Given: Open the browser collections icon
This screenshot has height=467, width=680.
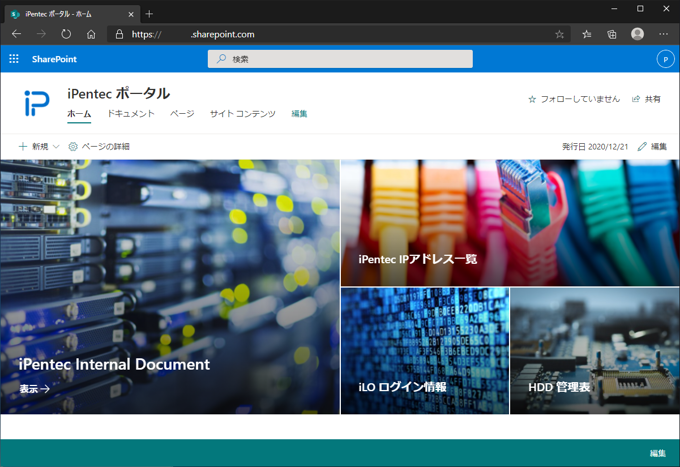Looking at the screenshot, I should pyautogui.click(x=611, y=34).
